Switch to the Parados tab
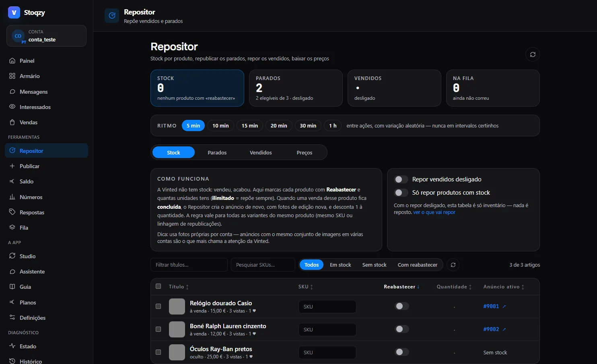This screenshot has width=597, height=364. tap(217, 152)
